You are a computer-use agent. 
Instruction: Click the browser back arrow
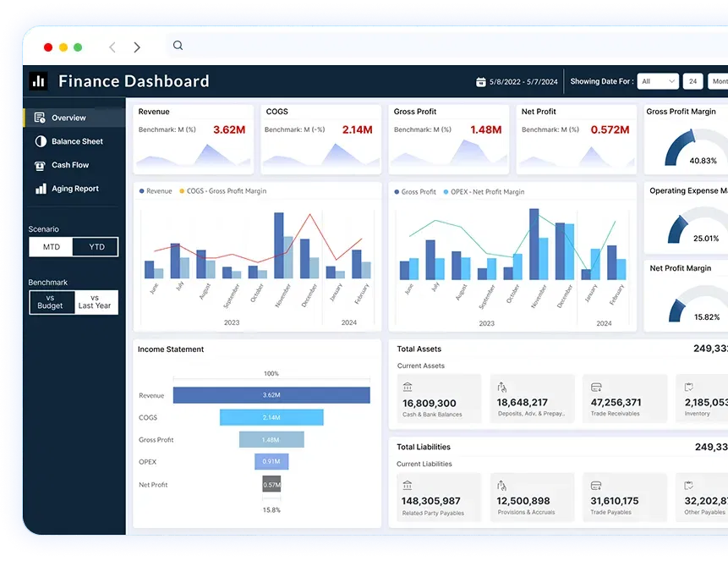[112, 47]
